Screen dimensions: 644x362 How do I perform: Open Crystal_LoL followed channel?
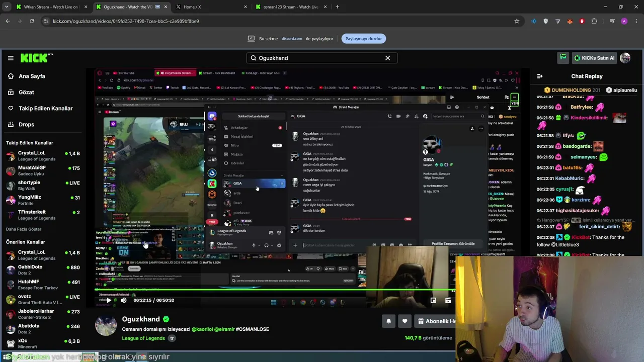pos(43,156)
